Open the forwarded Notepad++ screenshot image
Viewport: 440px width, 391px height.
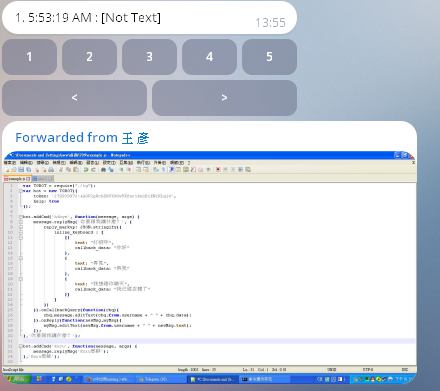(x=209, y=268)
